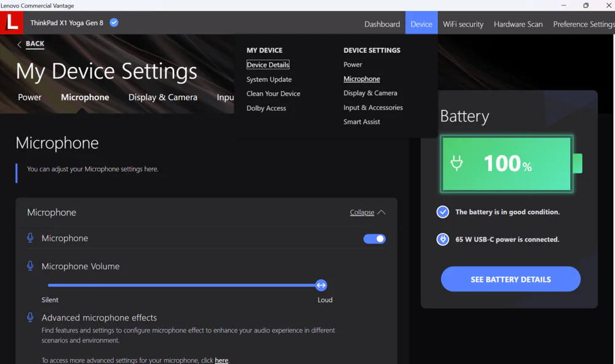Click the mic icon beside Advanced microphone effects
The image size is (615, 364).
point(30,317)
